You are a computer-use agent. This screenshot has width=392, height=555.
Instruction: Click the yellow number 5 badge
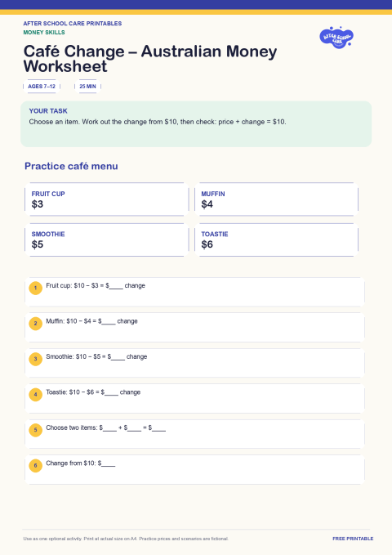[35, 430]
